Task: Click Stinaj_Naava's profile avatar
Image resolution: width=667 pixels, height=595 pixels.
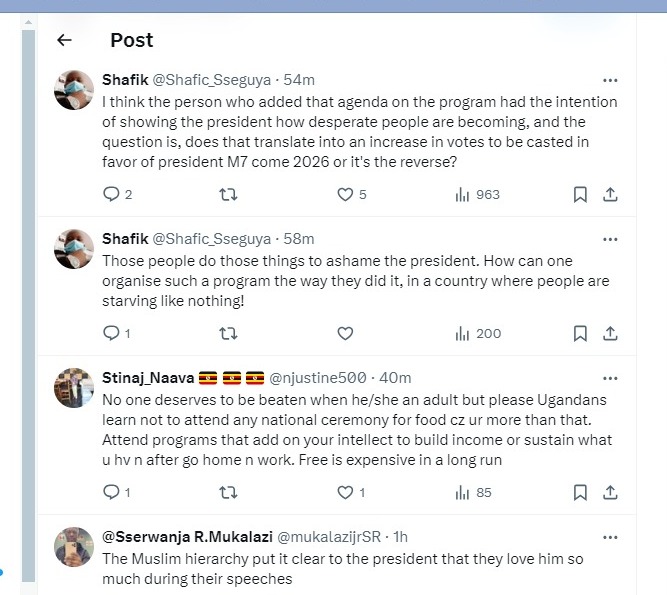Action: click(74, 388)
